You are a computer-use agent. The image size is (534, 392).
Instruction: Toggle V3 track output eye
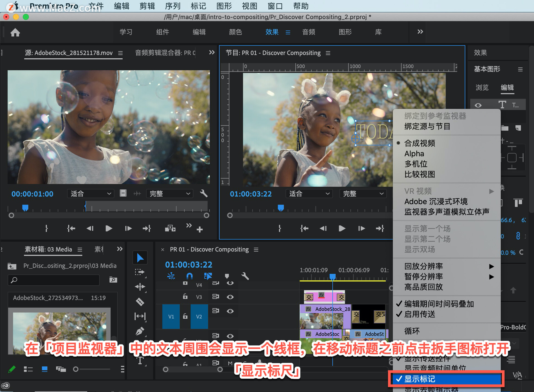(230, 297)
